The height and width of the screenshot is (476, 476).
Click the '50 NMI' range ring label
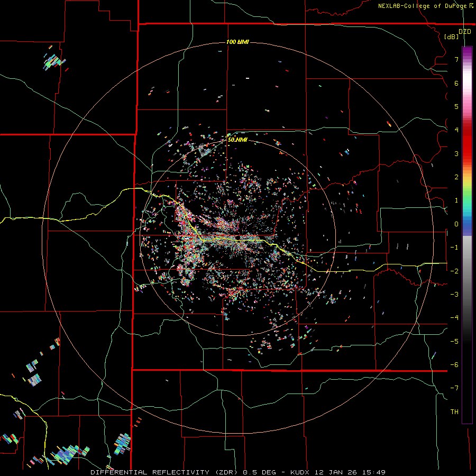pos(237,140)
